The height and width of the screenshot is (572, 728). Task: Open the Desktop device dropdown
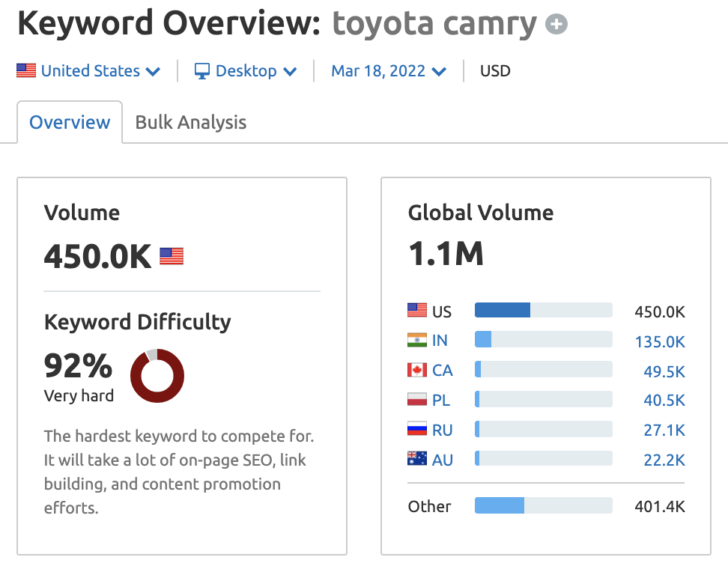(247, 70)
